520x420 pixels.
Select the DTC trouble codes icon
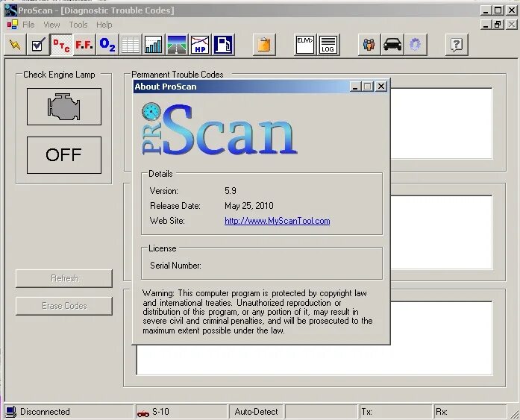[61, 45]
